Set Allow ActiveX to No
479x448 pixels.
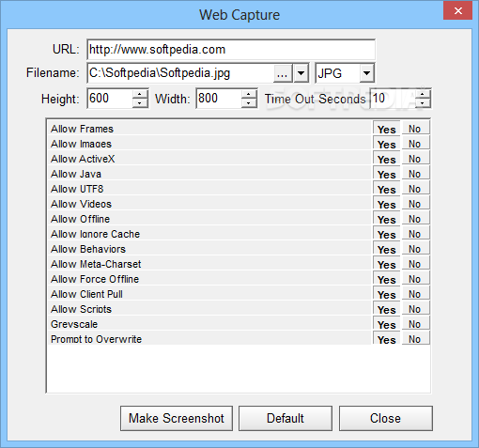415,159
